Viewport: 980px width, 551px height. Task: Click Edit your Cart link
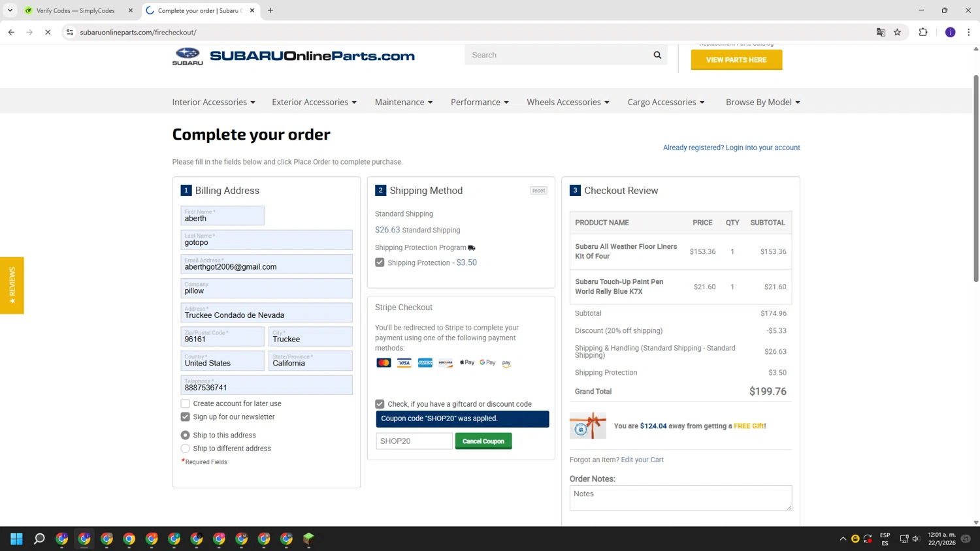642,460
